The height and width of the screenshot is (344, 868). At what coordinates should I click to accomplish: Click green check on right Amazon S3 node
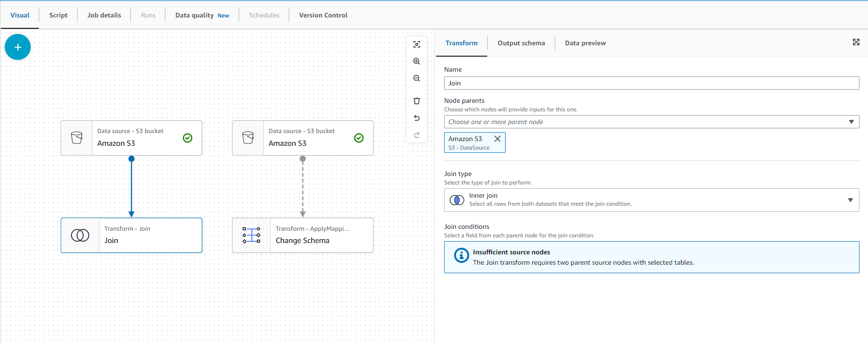pos(359,138)
